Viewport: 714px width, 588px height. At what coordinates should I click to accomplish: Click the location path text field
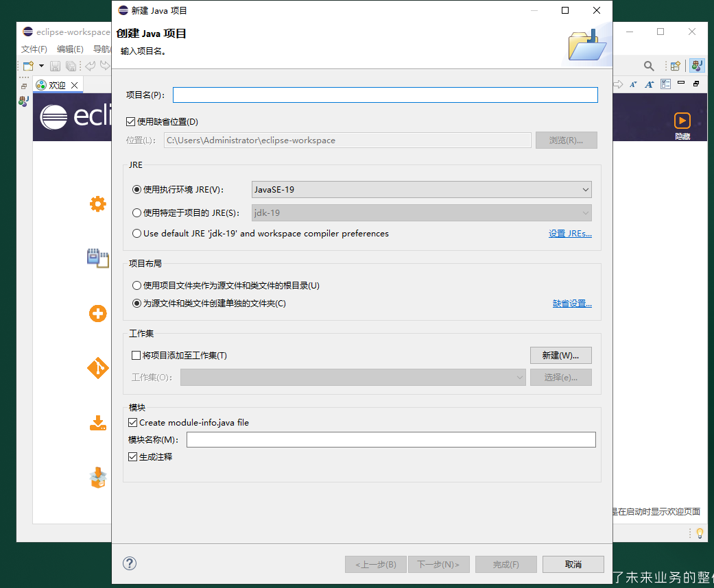pos(348,140)
